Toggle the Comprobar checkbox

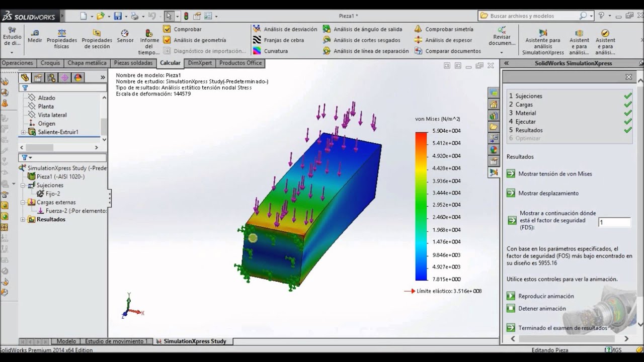167,29
